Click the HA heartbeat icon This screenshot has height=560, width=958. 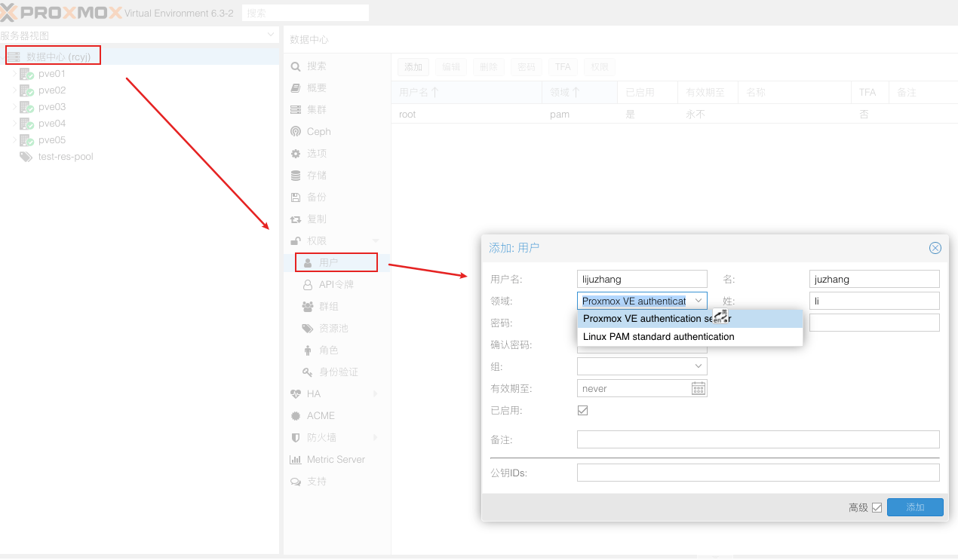296,394
